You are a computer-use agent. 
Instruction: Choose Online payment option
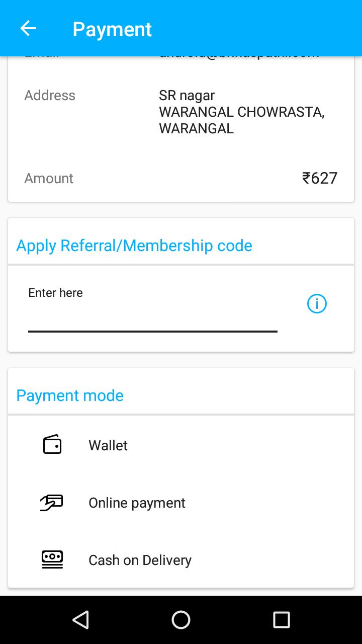click(137, 503)
